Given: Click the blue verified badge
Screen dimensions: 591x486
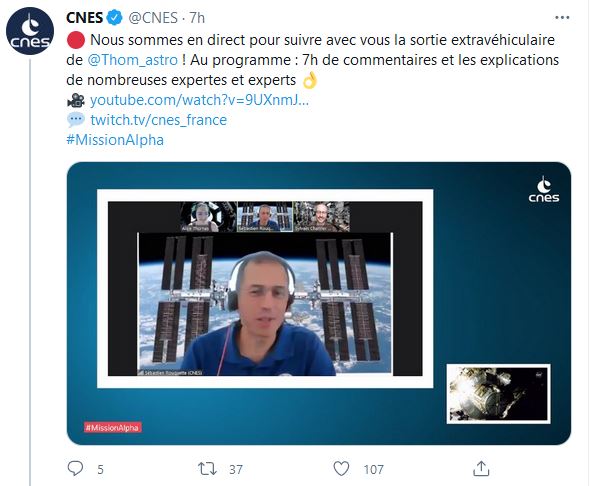Looking at the screenshot, I should [115, 18].
